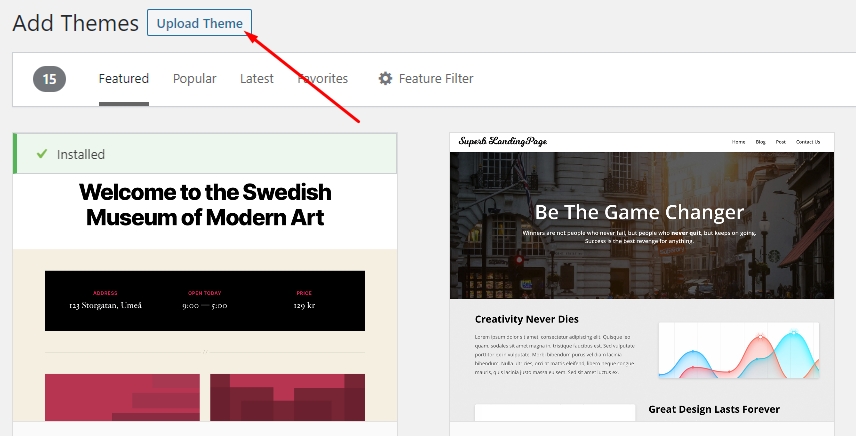Screen dimensions: 856x436
Task: Click the Upload Theme button
Action: click(x=199, y=23)
